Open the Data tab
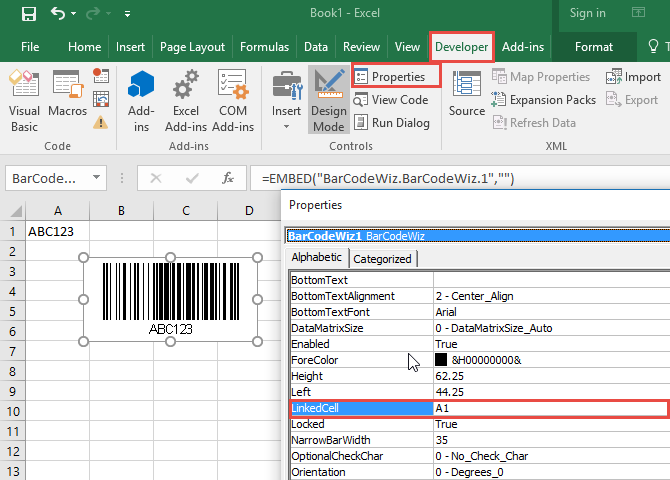 (x=316, y=47)
